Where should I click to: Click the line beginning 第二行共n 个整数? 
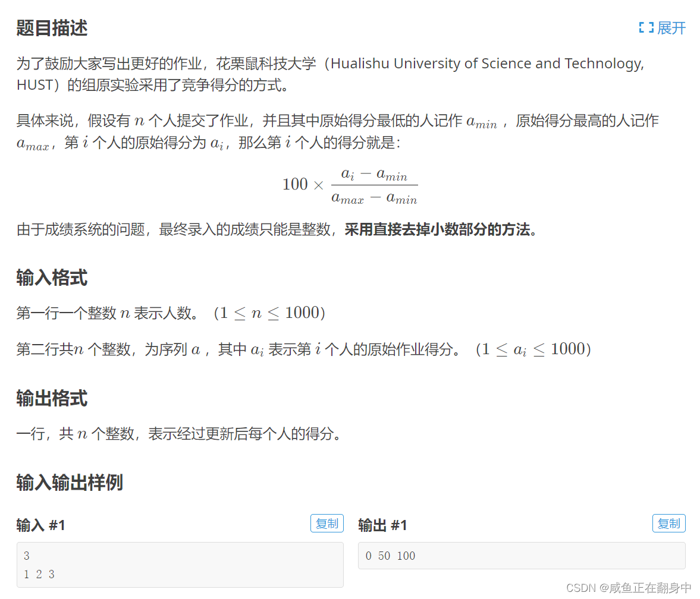pos(303,349)
